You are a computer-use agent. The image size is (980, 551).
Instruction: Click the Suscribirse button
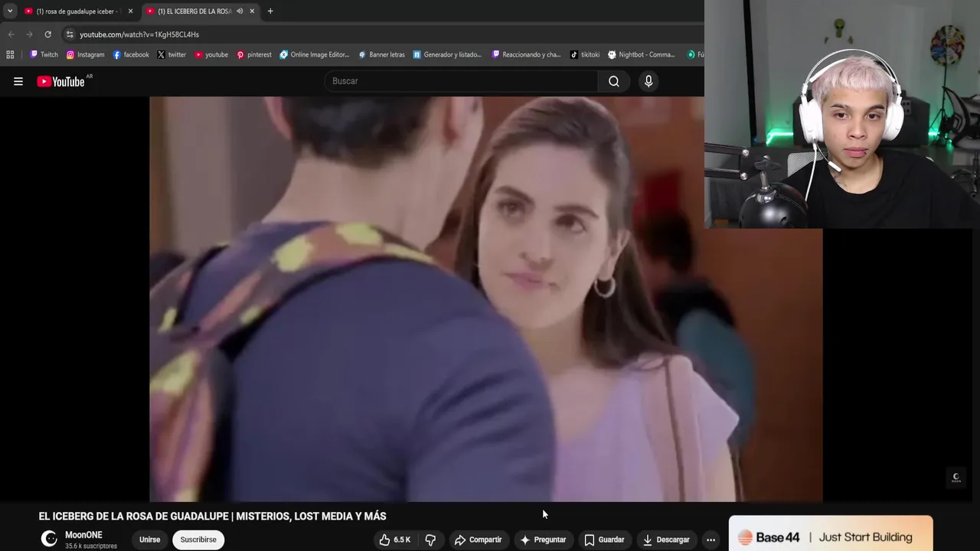click(x=198, y=540)
